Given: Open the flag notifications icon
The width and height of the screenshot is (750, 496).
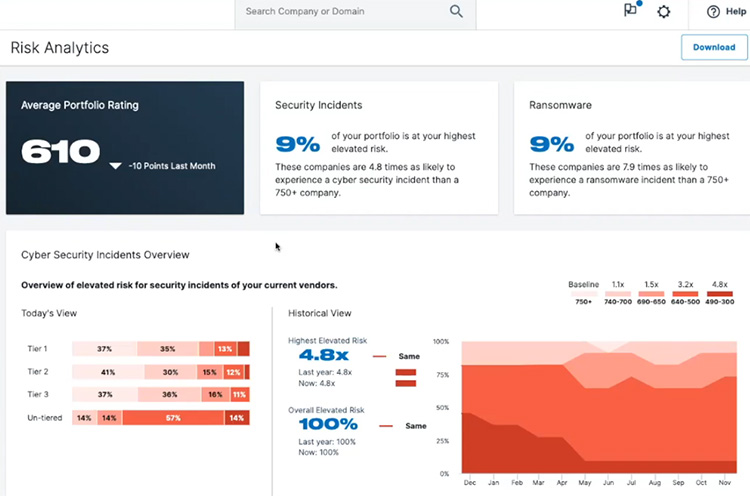Looking at the screenshot, I should pos(630,11).
